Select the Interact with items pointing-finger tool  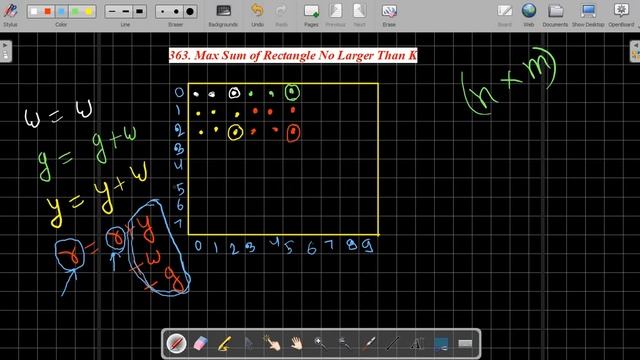(272, 344)
